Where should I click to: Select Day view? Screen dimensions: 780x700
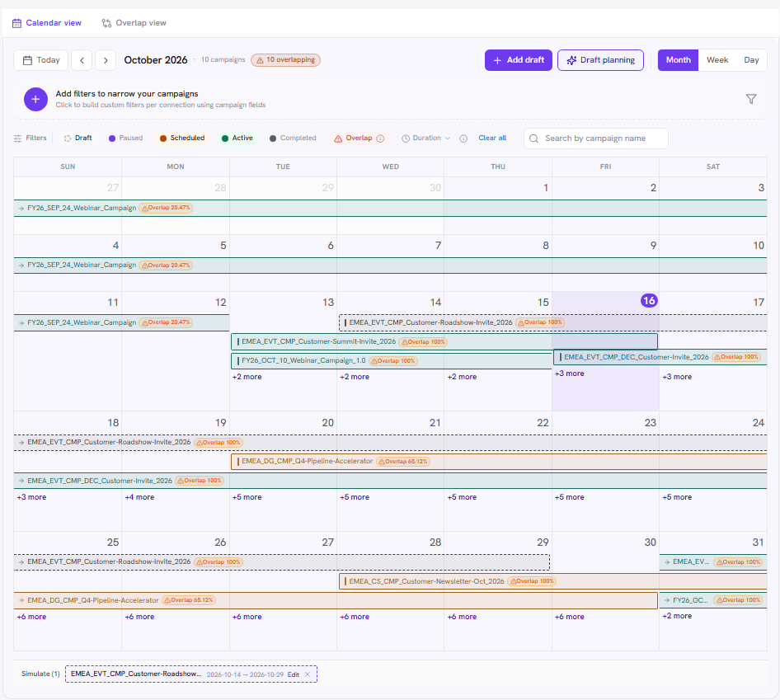(x=751, y=60)
